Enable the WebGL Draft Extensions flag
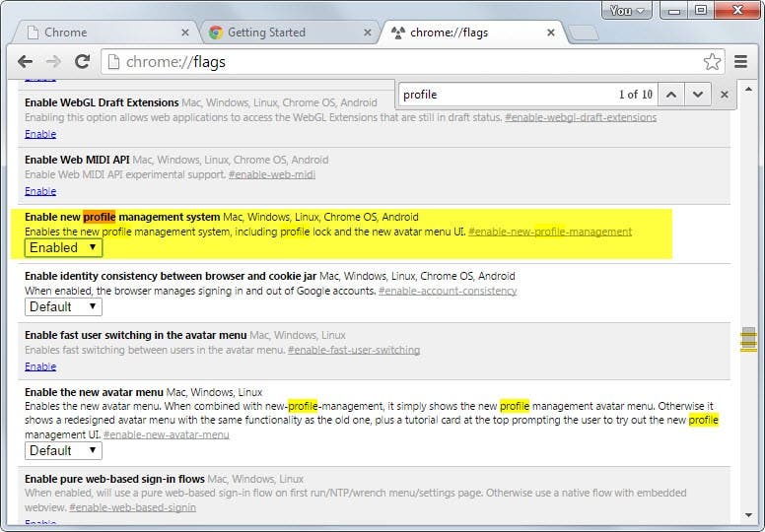Image resolution: width=765 pixels, height=532 pixels. tap(40, 134)
